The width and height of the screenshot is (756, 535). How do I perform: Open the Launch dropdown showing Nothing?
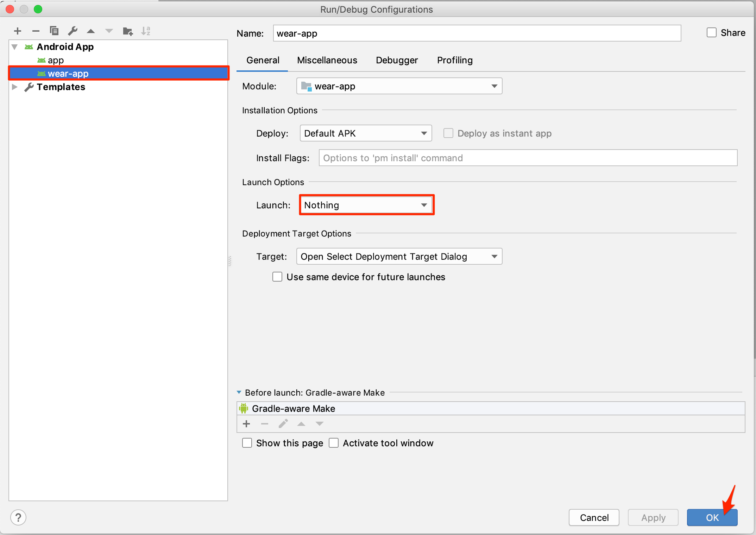pyautogui.click(x=366, y=205)
